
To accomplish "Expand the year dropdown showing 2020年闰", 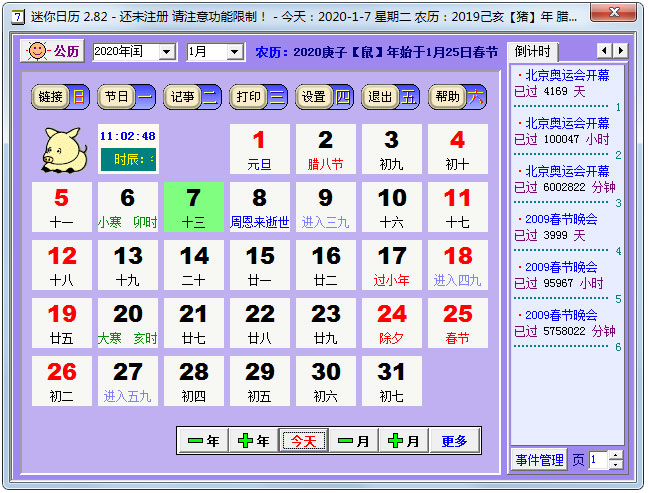I will 167,52.
